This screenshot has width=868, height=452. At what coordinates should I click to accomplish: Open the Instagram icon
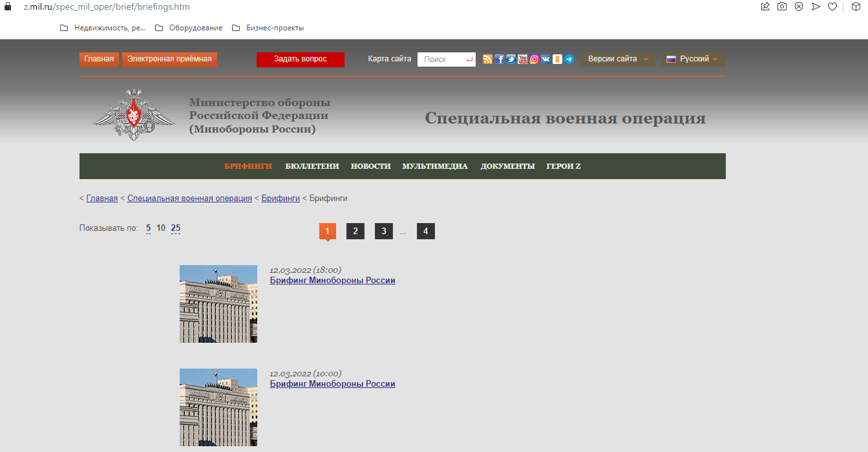[534, 59]
